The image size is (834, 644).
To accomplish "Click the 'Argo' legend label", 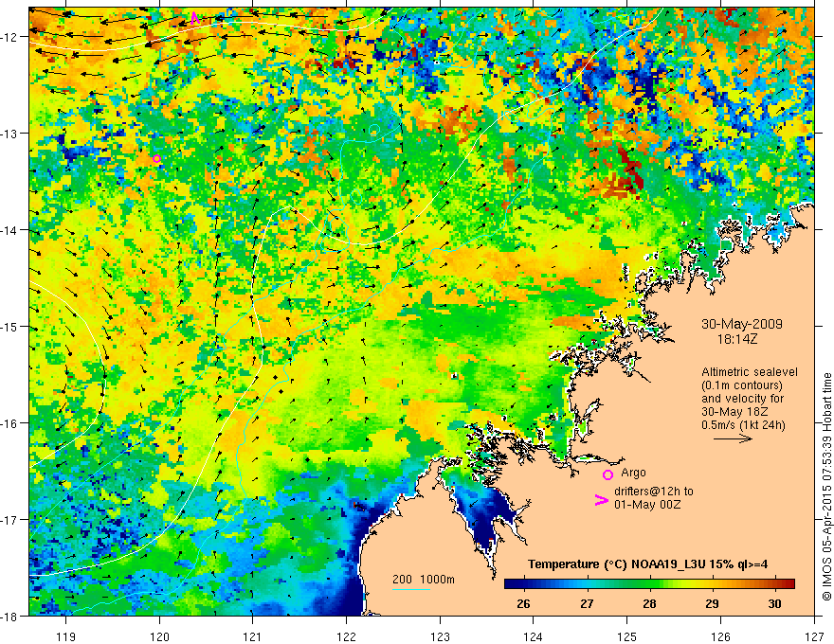I will [633, 473].
